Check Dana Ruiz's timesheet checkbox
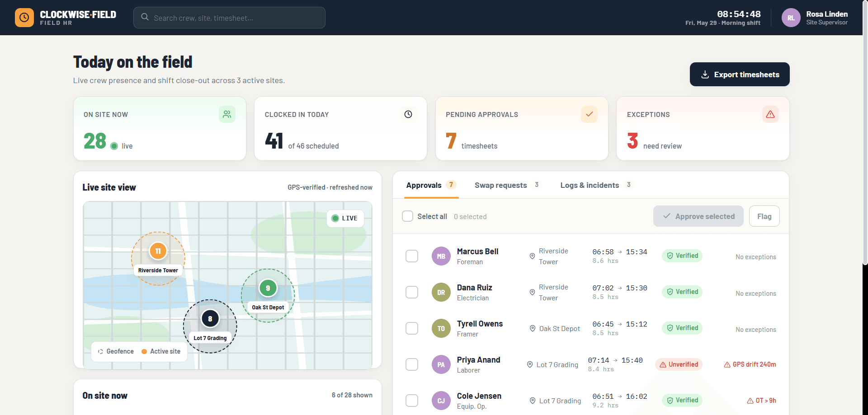868x415 pixels. (x=412, y=292)
